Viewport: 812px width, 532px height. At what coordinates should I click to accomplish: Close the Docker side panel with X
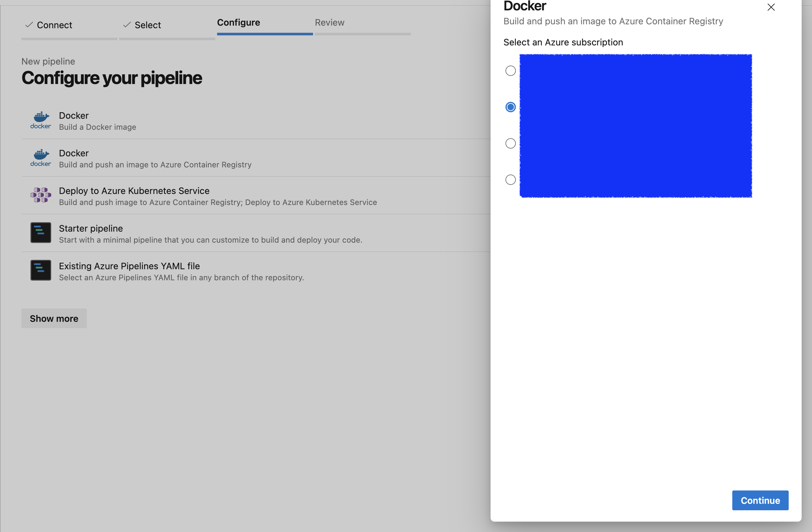click(771, 7)
